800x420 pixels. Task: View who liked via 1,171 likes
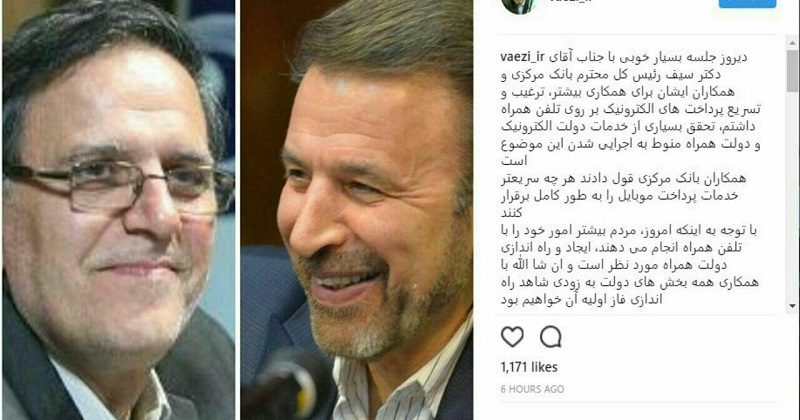coord(529,367)
